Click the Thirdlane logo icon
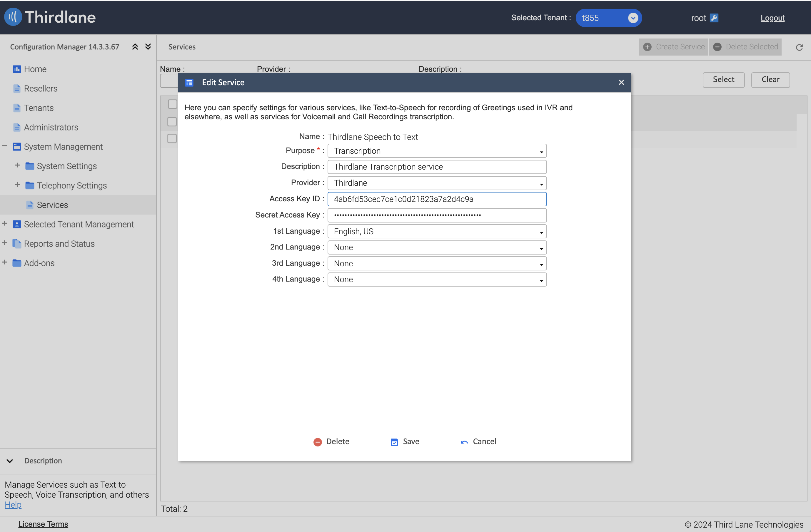This screenshot has height=532, width=811. pos(13,17)
